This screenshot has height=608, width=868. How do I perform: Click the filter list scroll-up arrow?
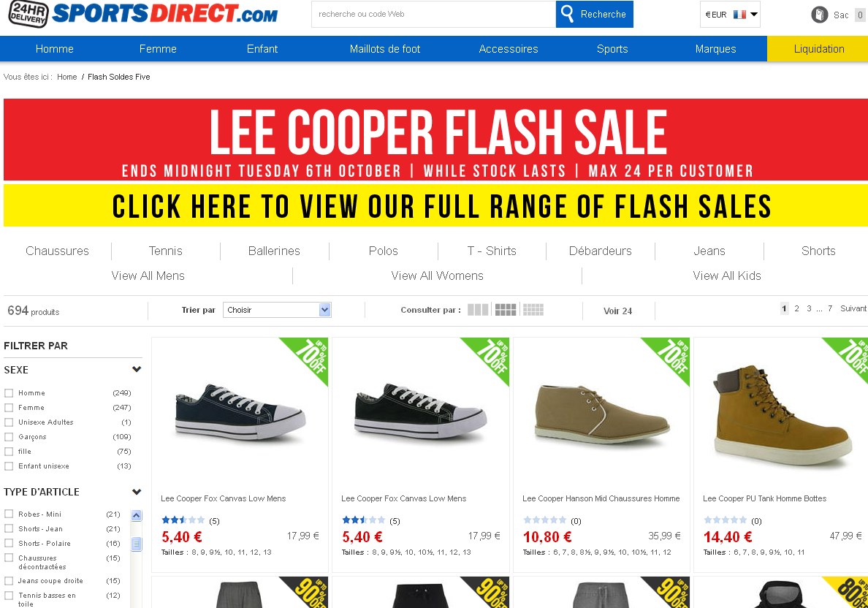tap(136, 515)
